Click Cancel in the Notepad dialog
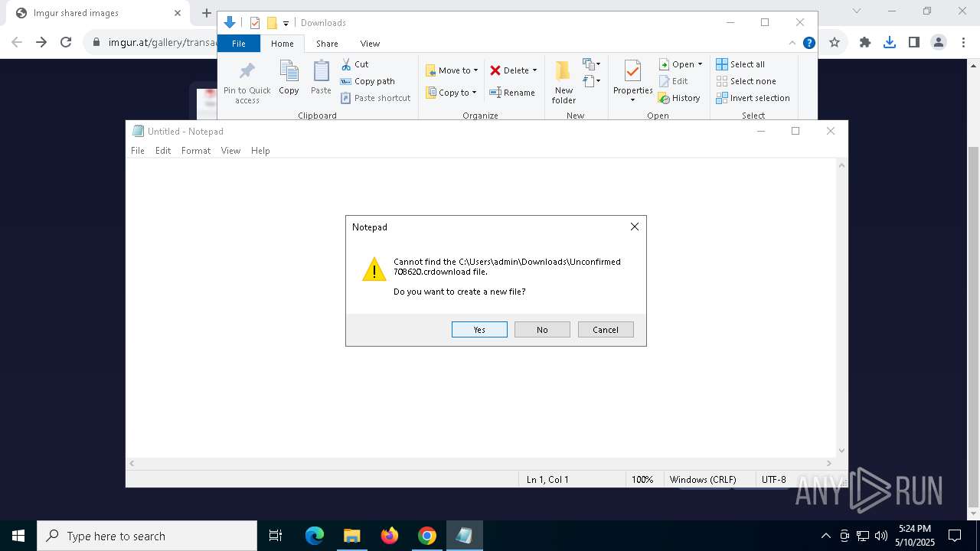This screenshot has height=551, width=980. click(606, 329)
